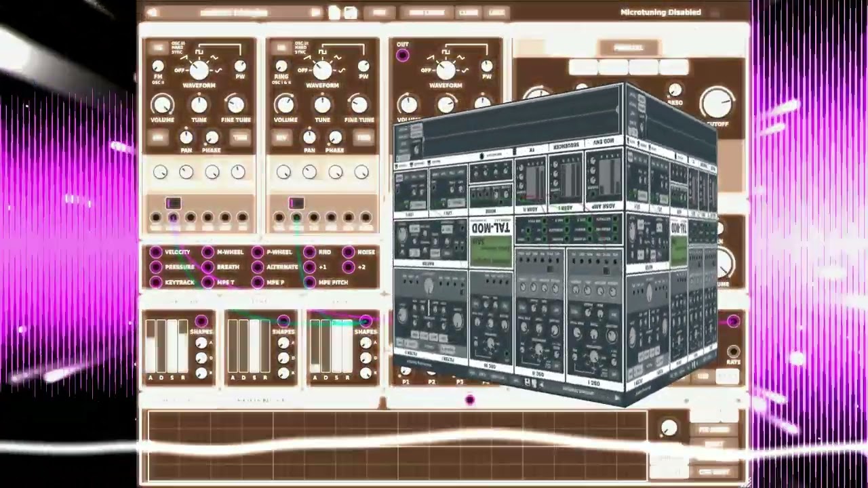Screen dimensions: 868x488
Task: Click the oscillator 3 OUT jack
Action: (x=402, y=56)
